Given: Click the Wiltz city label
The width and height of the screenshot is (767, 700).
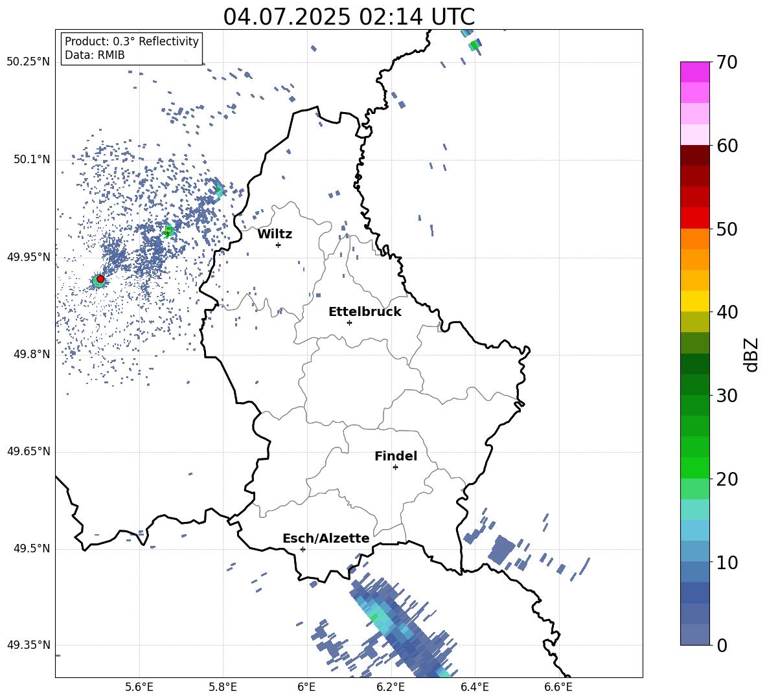Looking at the screenshot, I should click(275, 234).
